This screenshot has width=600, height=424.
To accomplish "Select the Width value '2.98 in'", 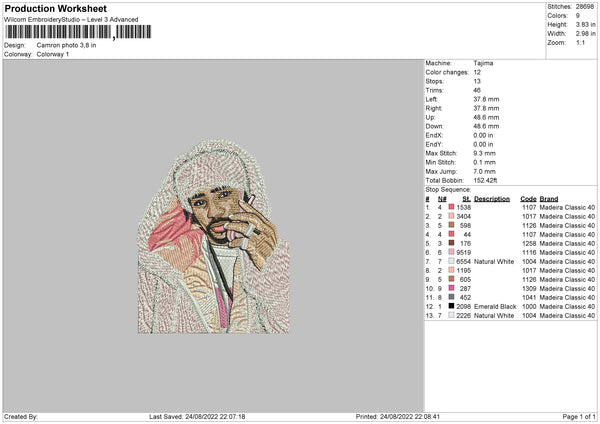I will 585,34.
